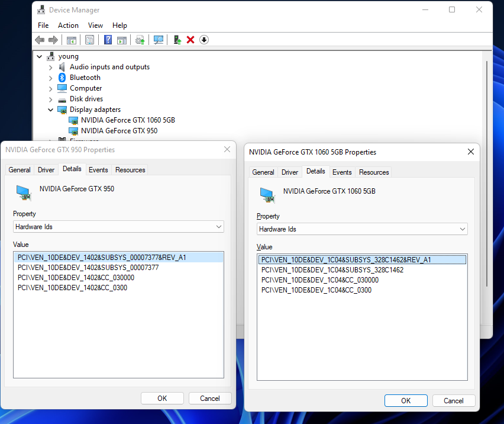Click the Disk drives icon in tree
The height and width of the screenshot is (424, 504).
62,99
